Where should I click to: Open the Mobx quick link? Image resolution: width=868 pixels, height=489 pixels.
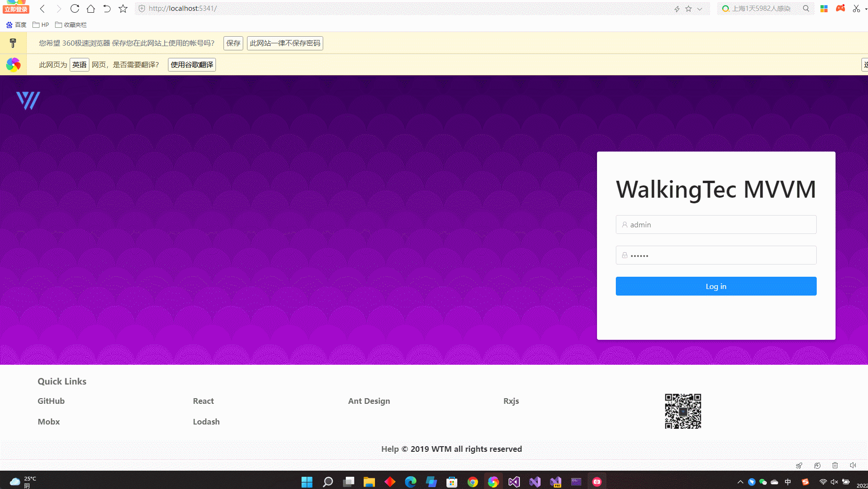pos(49,422)
